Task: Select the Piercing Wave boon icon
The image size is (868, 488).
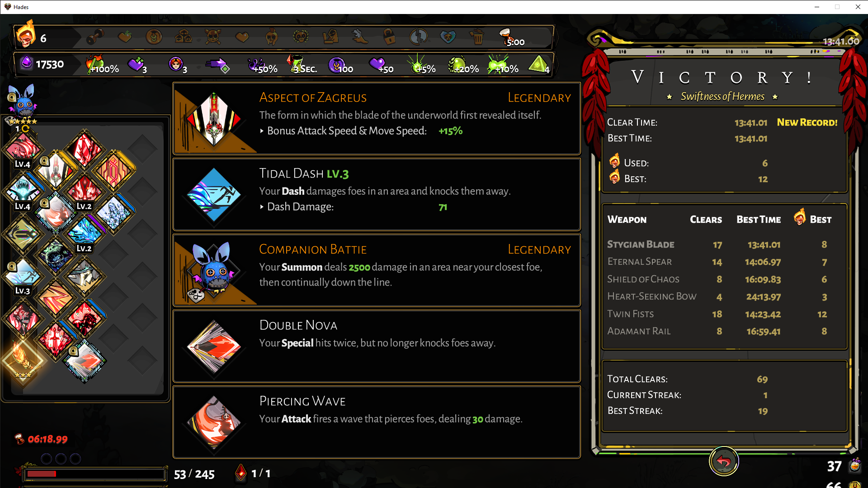Action: click(214, 422)
